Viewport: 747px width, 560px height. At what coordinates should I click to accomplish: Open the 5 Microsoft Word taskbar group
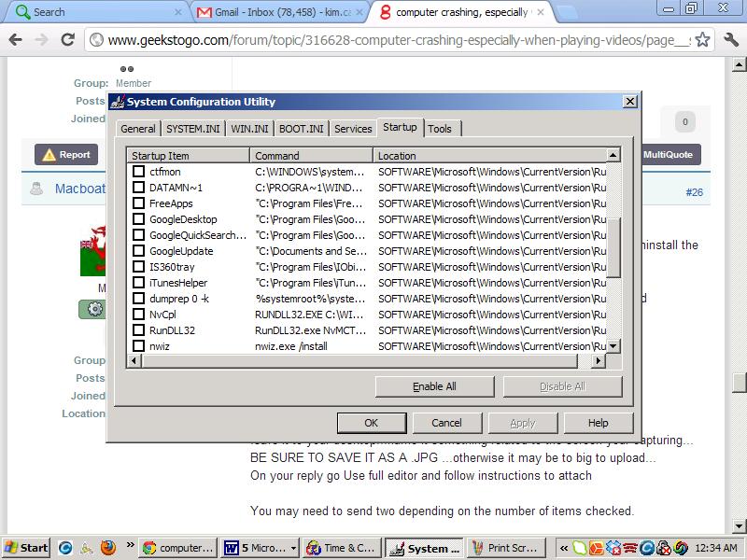(261, 548)
